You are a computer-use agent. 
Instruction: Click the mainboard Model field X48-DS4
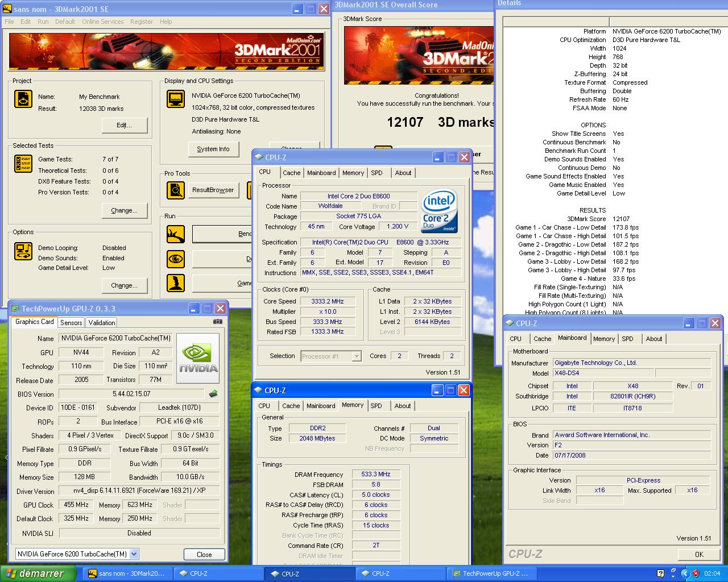click(x=602, y=373)
